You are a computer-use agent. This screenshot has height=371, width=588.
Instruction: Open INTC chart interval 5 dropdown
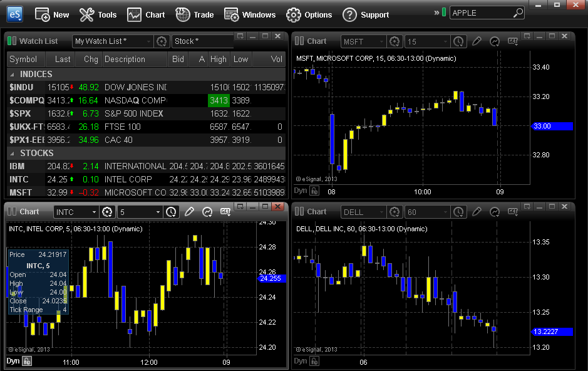140,212
